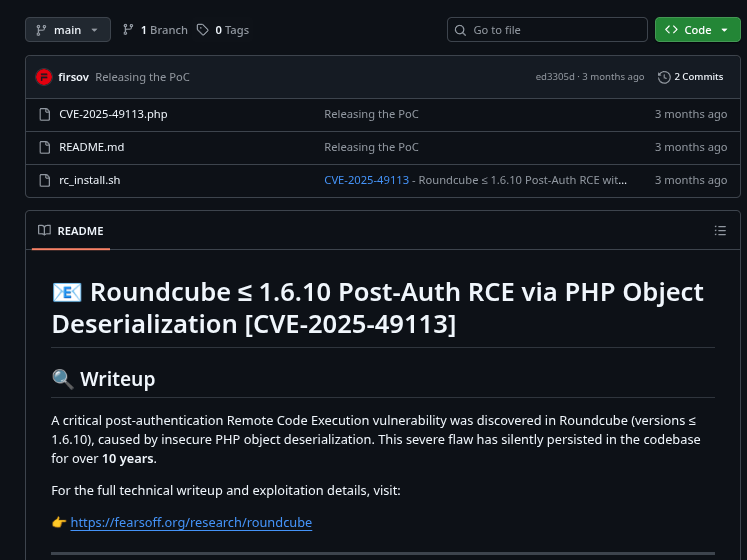Open the README outline list icon
Viewport: 747px width, 560px height.
pyautogui.click(x=720, y=231)
